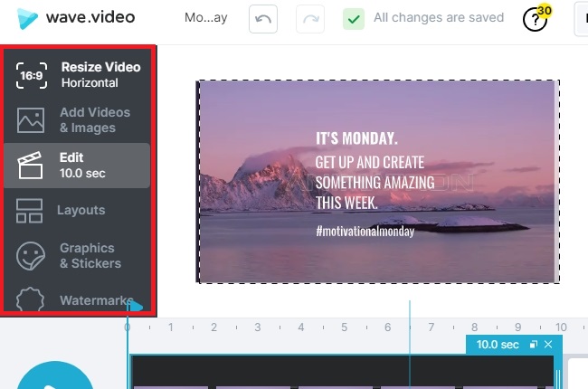Click the duplicate icon on clip tab
The image size is (588, 389).
[x=533, y=345]
